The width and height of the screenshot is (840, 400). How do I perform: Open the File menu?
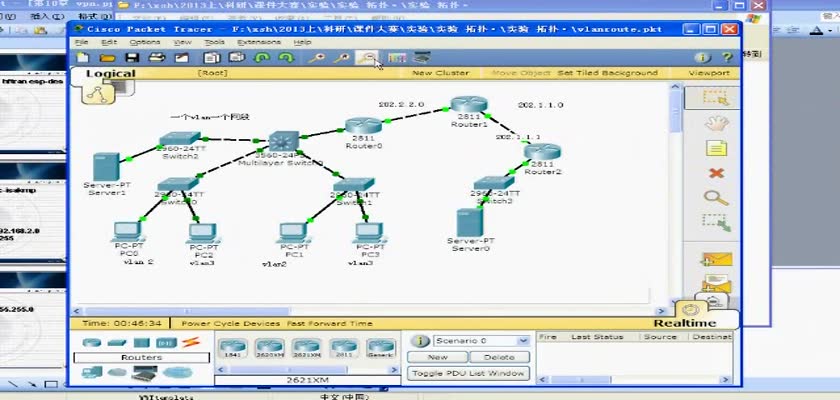82,42
